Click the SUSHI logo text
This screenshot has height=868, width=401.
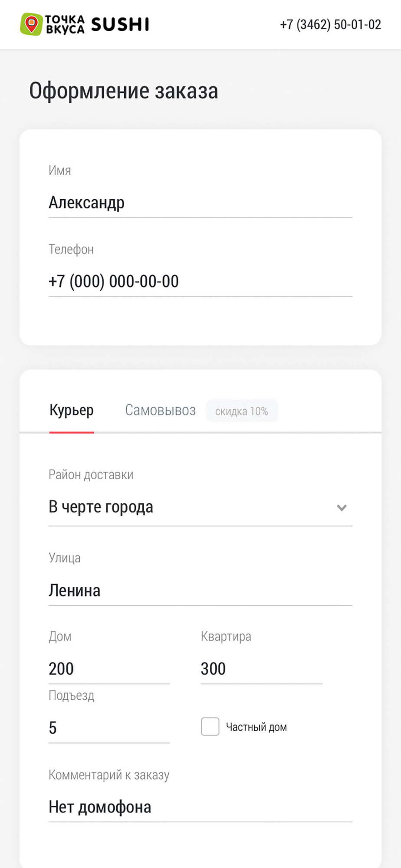tap(120, 24)
